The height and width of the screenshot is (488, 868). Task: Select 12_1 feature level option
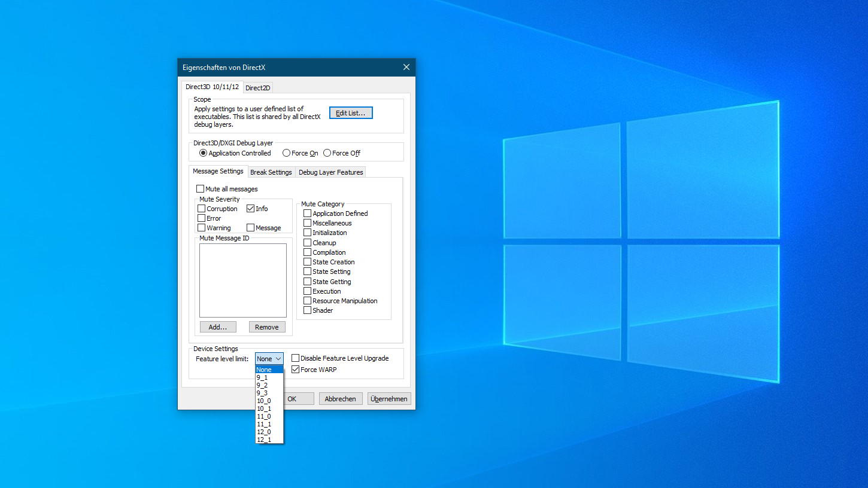(264, 440)
